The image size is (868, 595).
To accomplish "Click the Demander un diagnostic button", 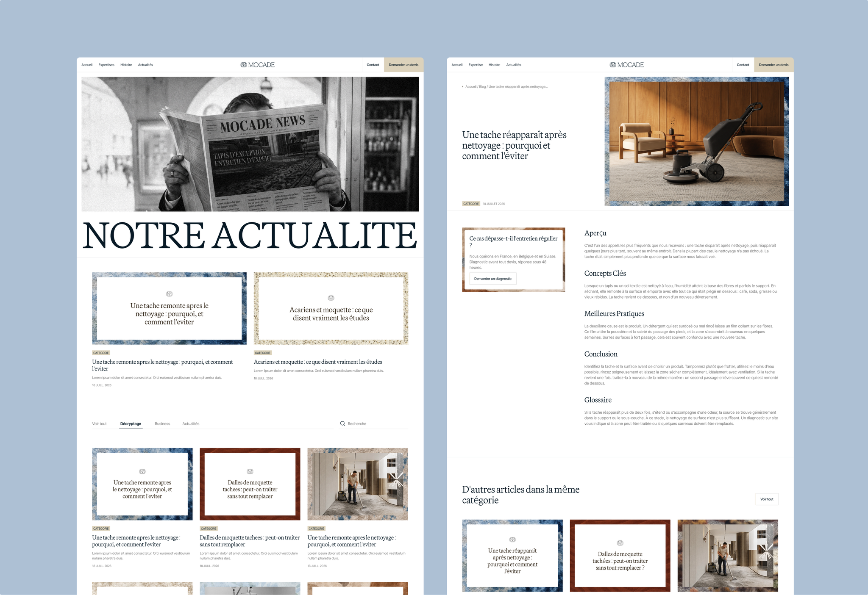I will (493, 279).
